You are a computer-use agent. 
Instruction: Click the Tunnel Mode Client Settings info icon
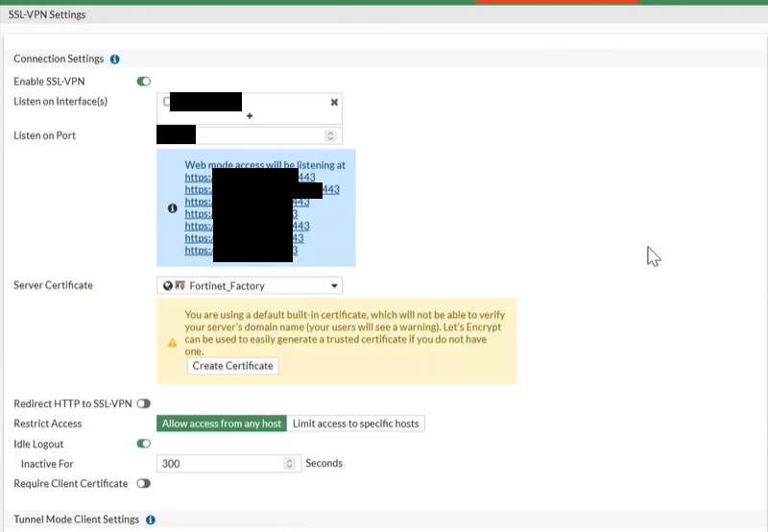click(151, 520)
